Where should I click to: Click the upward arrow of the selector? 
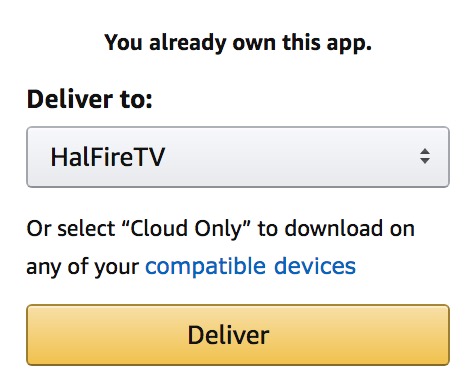[x=425, y=151]
